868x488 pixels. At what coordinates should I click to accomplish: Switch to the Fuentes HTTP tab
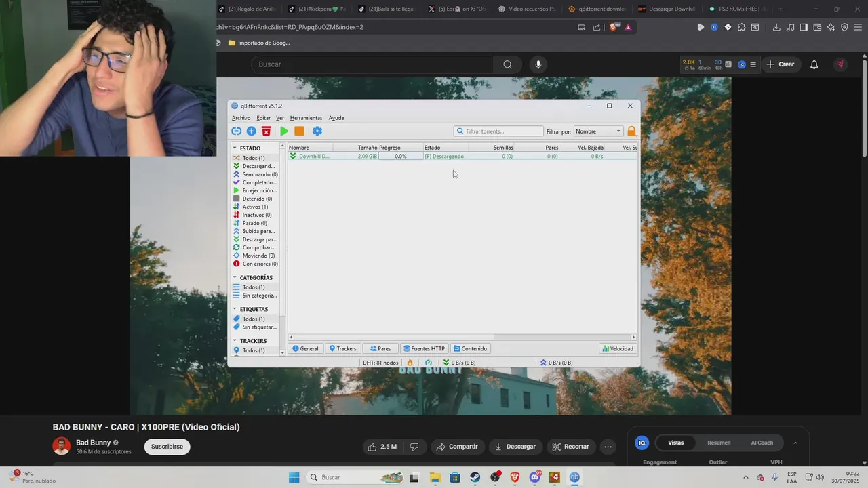pyautogui.click(x=424, y=349)
